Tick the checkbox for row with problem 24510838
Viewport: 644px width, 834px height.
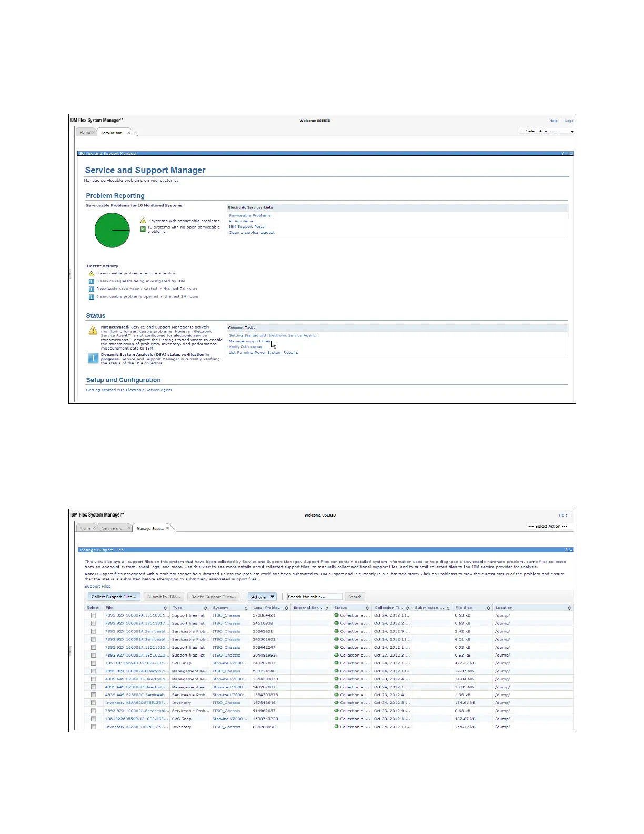[93, 623]
